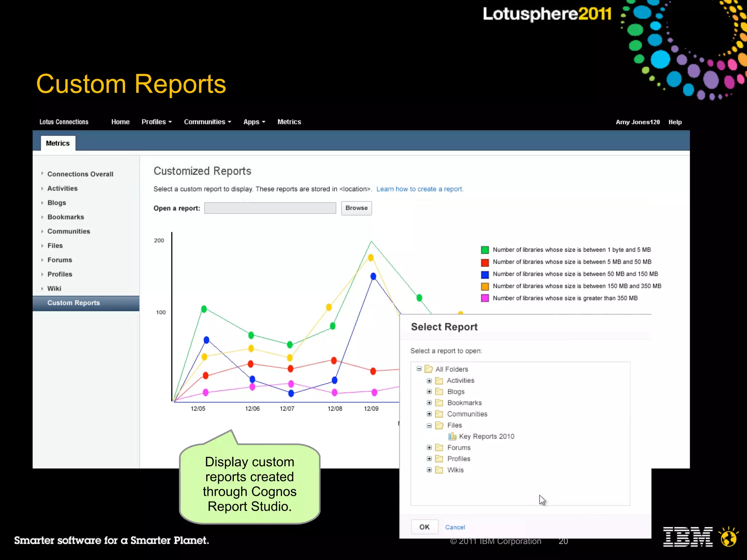Click the Bookmarks folder icon in dialog
The height and width of the screenshot is (560, 747).
[439, 403]
